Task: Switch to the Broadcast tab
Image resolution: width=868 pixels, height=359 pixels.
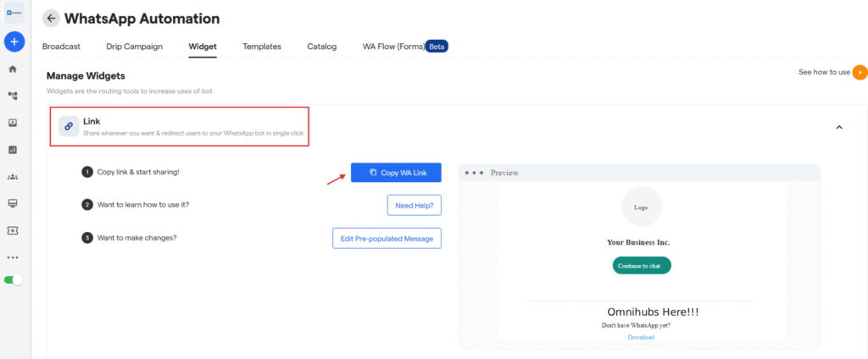Action: pos(61,47)
